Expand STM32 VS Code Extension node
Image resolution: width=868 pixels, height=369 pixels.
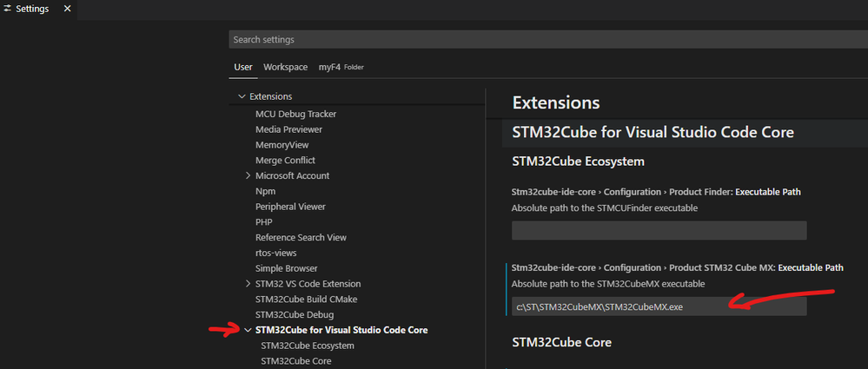[248, 284]
